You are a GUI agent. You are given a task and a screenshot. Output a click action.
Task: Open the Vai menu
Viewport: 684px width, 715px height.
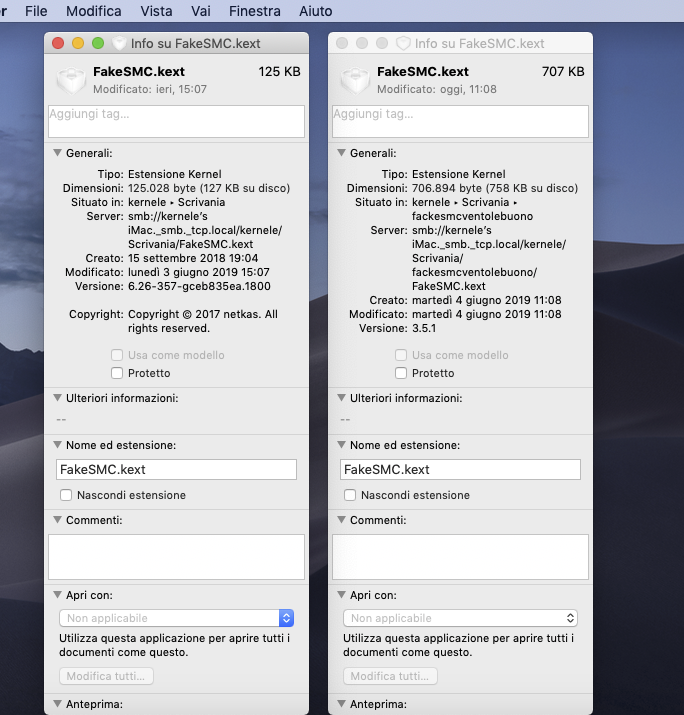click(201, 11)
